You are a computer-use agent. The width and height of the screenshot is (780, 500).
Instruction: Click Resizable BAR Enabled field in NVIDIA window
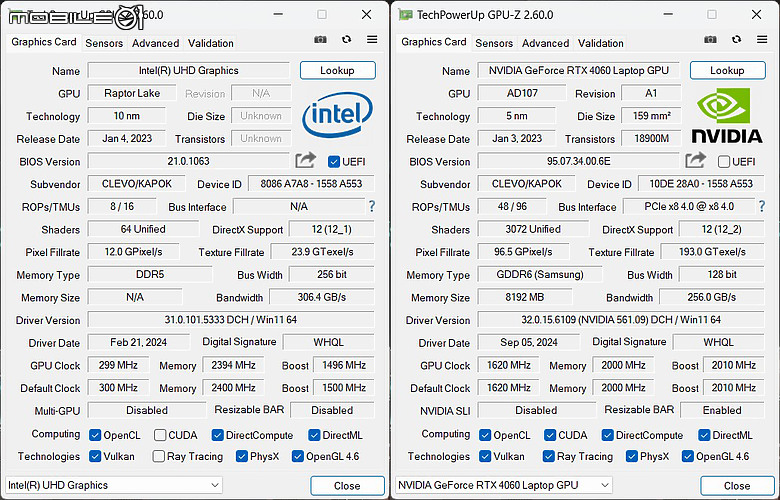(x=722, y=410)
